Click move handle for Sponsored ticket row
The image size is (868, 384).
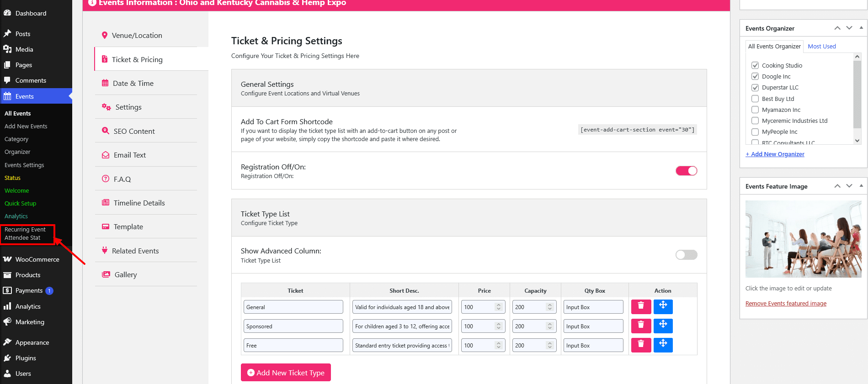click(663, 326)
